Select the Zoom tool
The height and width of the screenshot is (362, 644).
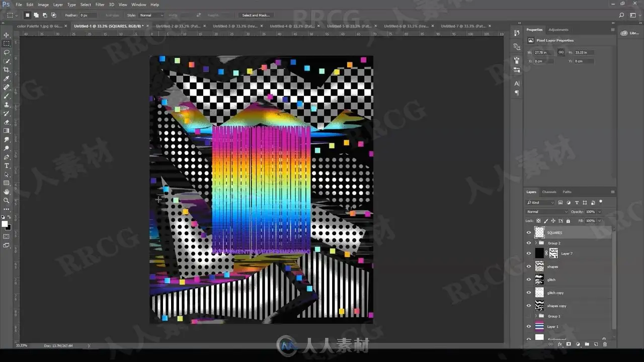click(x=7, y=200)
